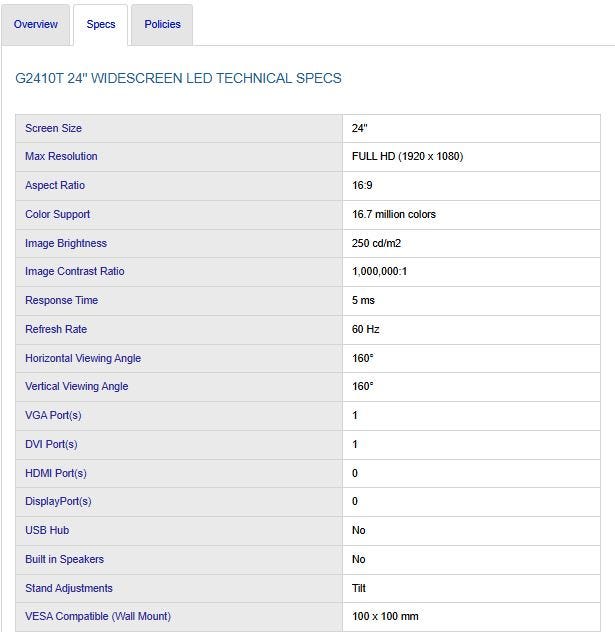Screen dimensions: 615x632
Task: Click the Image Brightness label
Action: coord(66,243)
